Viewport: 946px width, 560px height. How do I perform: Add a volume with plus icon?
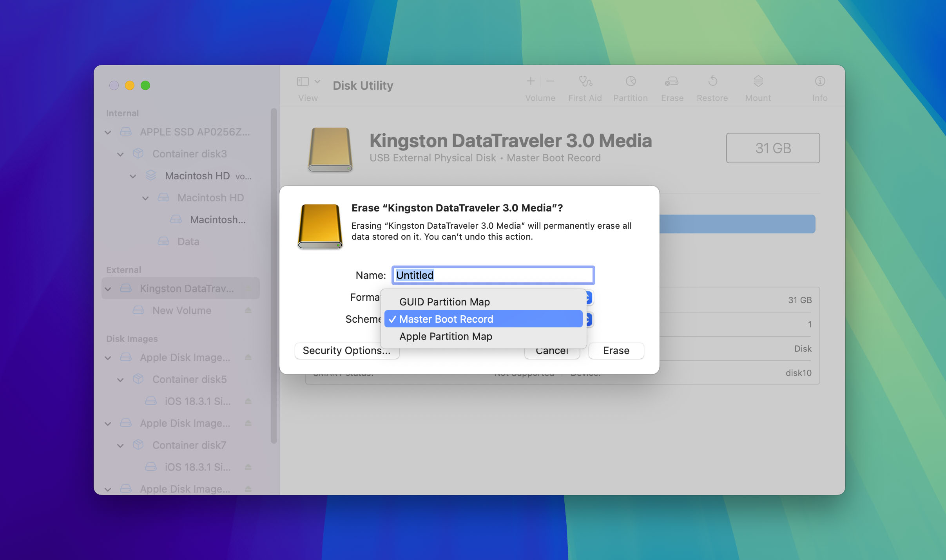[531, 81]
